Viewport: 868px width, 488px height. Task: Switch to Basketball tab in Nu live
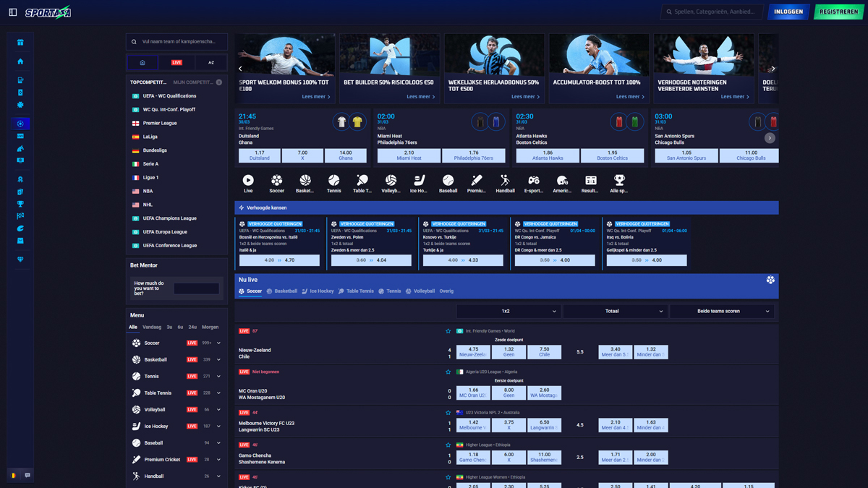[x=281, y=291]
